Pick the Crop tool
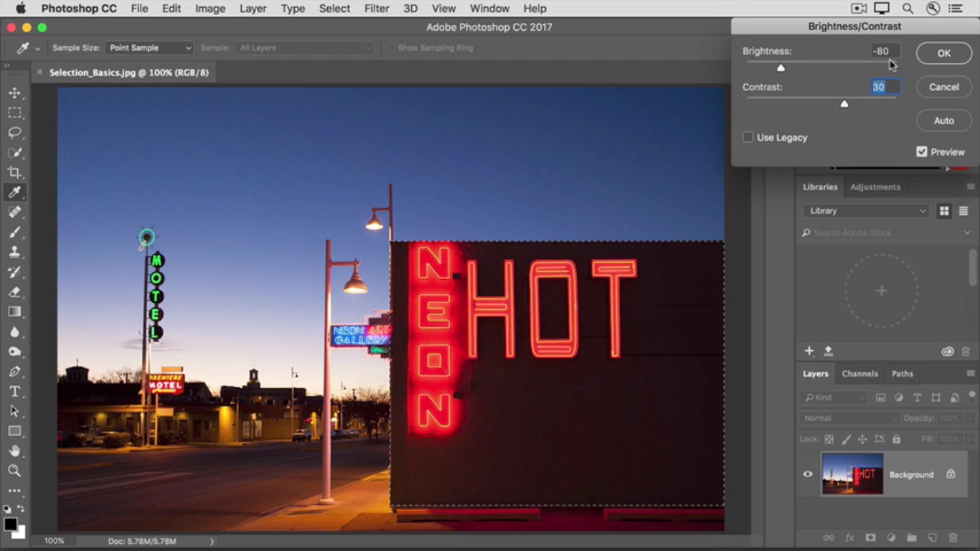 point(14,172)
